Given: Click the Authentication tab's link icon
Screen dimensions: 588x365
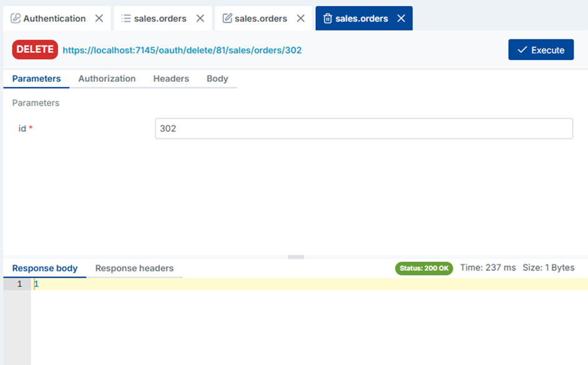Looking at the screenshot, I should (16, 18).
